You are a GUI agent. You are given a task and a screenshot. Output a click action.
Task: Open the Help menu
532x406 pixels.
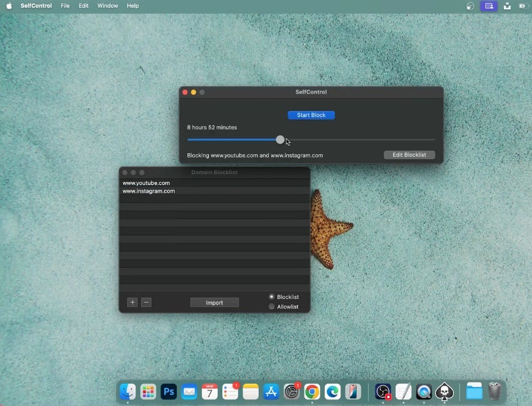click(x=133, y=6)
